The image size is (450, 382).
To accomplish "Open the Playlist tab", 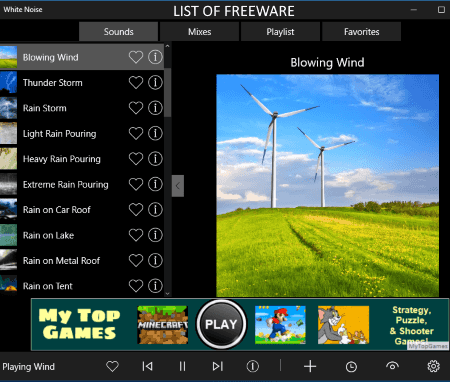I will tap(280, 32).
